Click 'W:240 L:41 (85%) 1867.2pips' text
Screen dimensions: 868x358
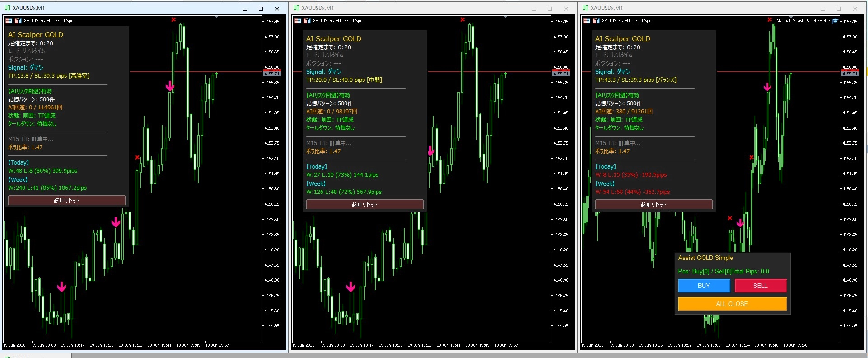pos(47,188)
